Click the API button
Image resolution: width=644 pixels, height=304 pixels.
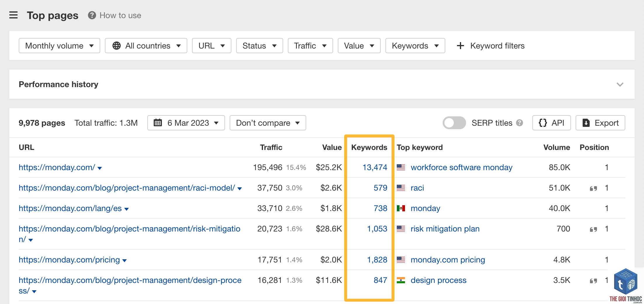pyautogui.click(x=552, y=123)
